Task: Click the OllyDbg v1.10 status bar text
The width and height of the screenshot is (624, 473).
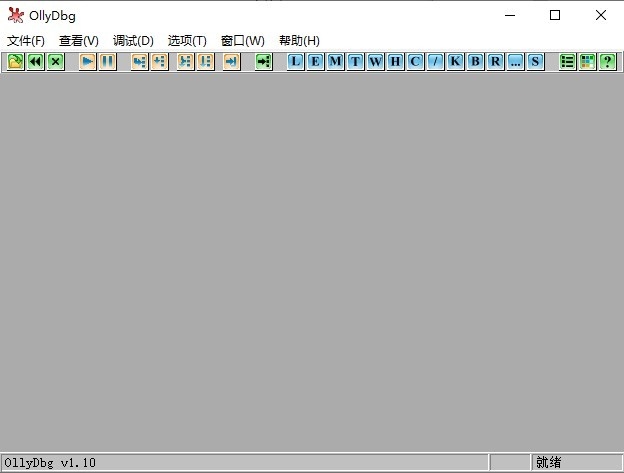Action: [50, 463]
